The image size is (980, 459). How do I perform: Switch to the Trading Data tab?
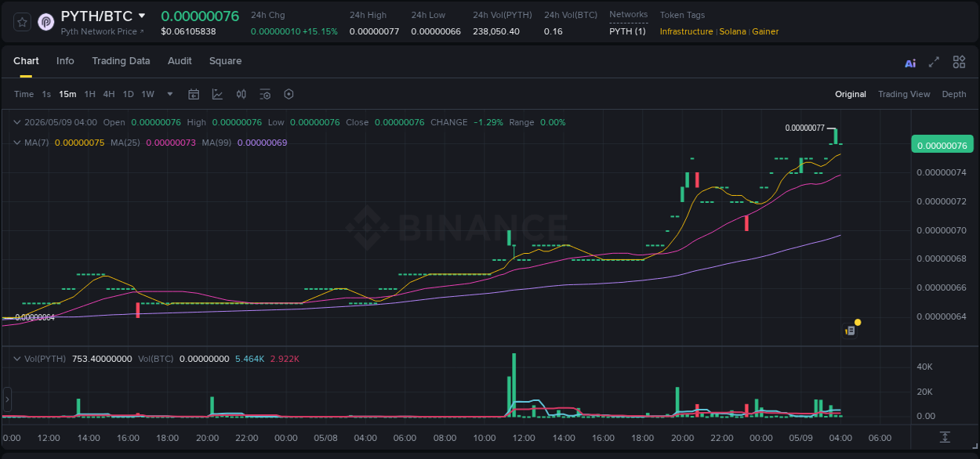click(x=121, y=61)
